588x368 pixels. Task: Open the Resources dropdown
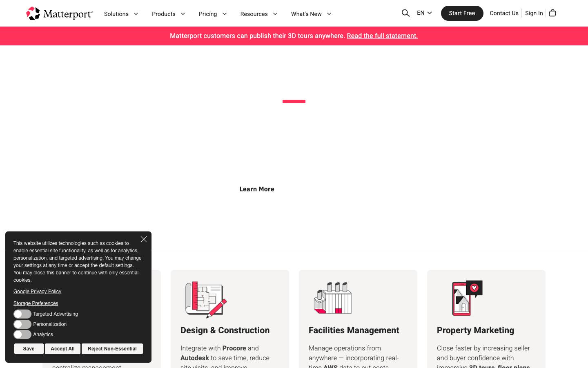click(x=259, y=14)
